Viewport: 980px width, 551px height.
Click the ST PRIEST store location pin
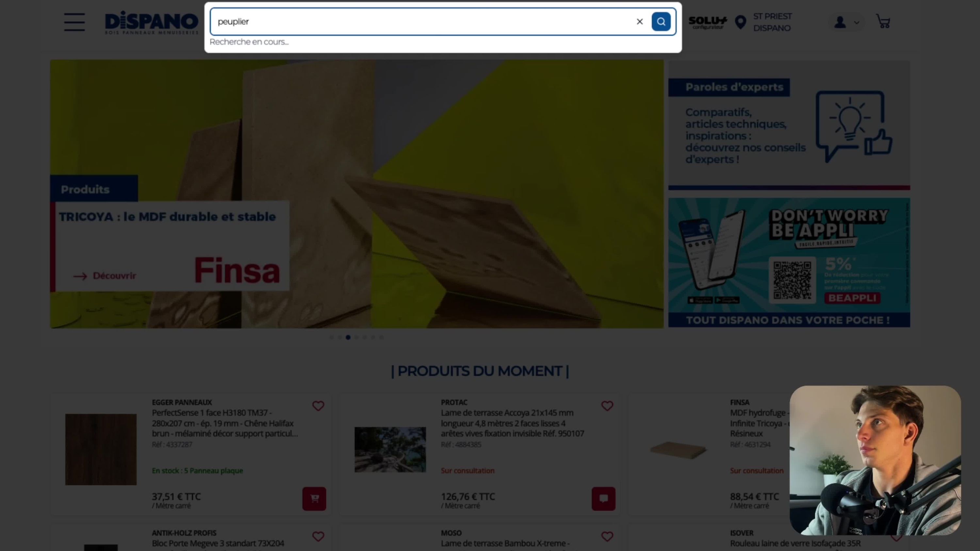click(x=740, y=22)
